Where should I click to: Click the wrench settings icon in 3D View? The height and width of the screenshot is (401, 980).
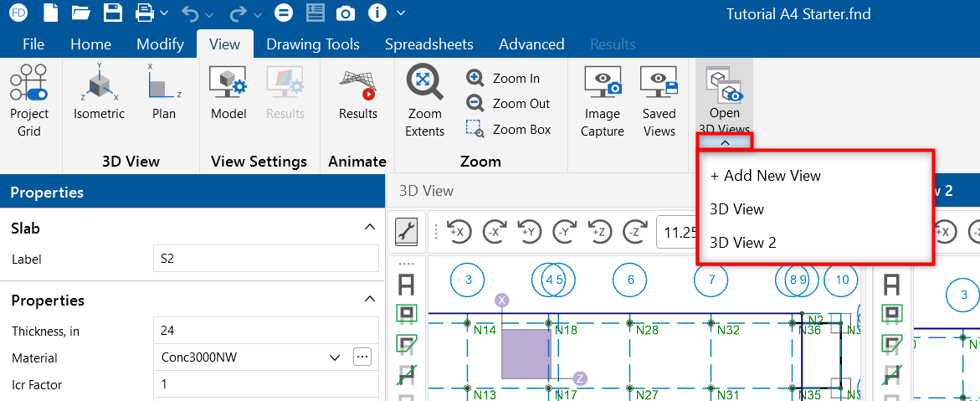[x=407, y=232]
